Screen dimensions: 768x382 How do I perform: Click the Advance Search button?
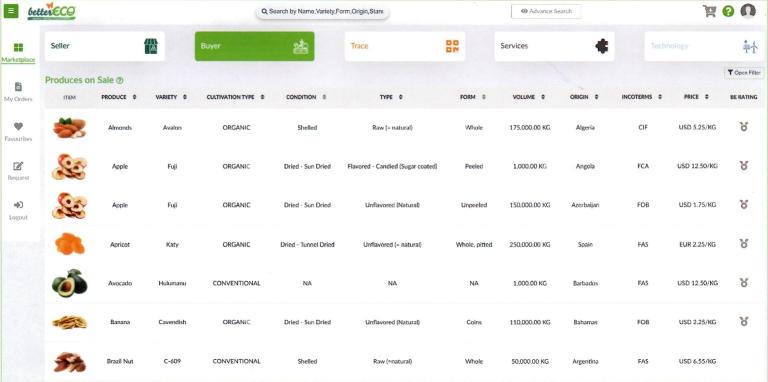pos(546,11)
